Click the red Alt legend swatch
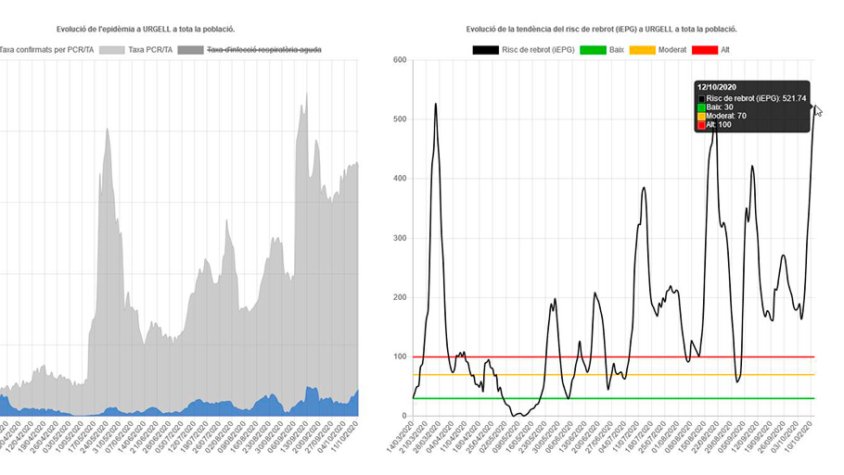 tap(706, 48)
